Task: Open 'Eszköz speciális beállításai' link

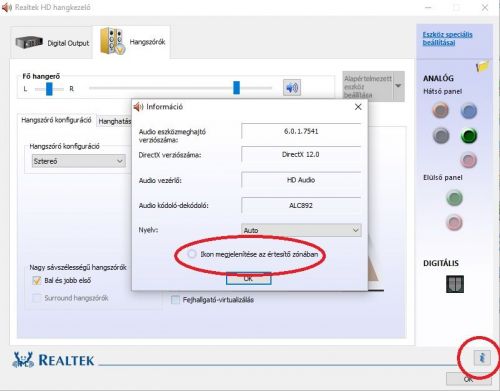Action: (x=447, y=38)
